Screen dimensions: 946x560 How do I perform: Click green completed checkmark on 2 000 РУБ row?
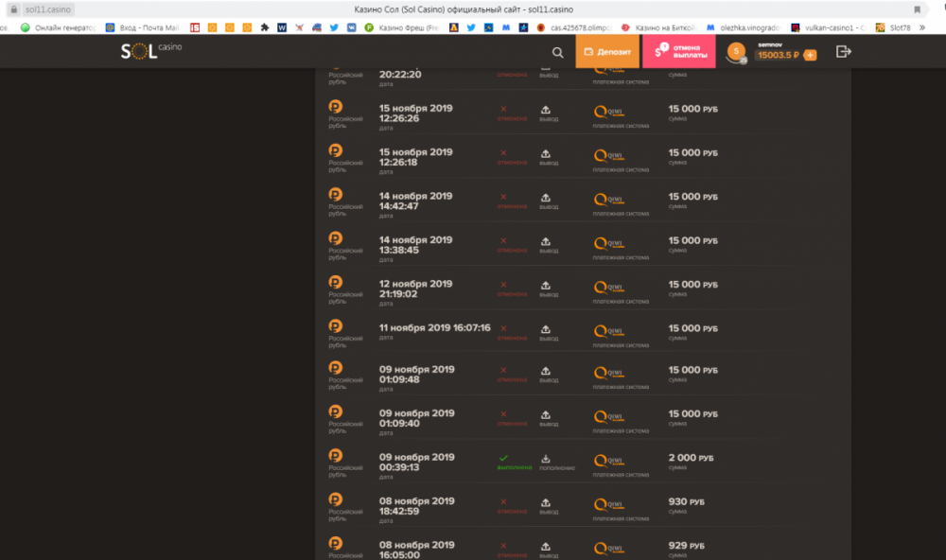click(x=503, y=459)
